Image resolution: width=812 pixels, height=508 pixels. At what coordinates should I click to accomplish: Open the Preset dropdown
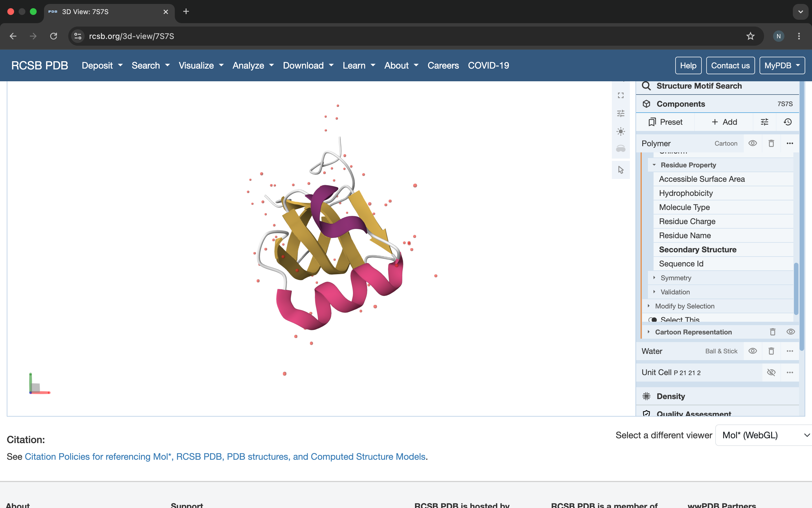coord(665,122)
